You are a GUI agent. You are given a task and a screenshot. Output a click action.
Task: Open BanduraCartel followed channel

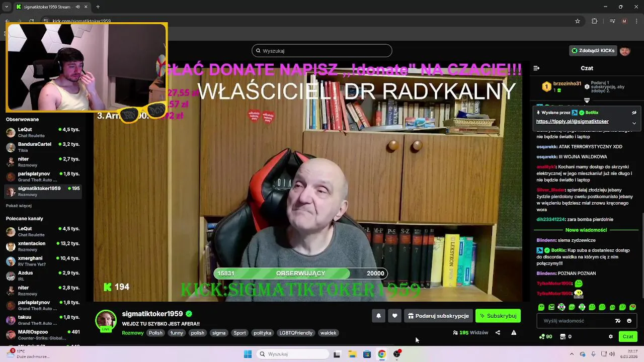(43, 147)
